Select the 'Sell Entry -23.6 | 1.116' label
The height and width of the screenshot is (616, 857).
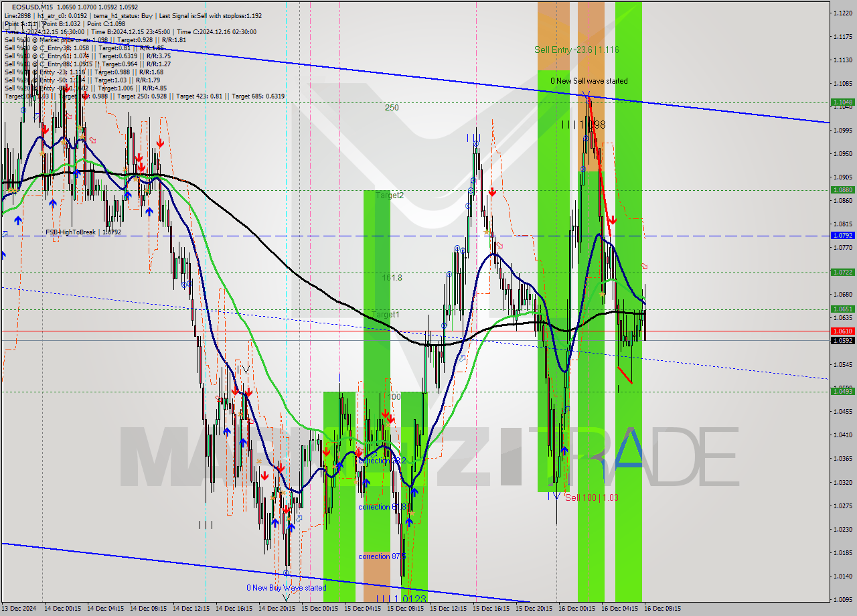pos(576,50)
